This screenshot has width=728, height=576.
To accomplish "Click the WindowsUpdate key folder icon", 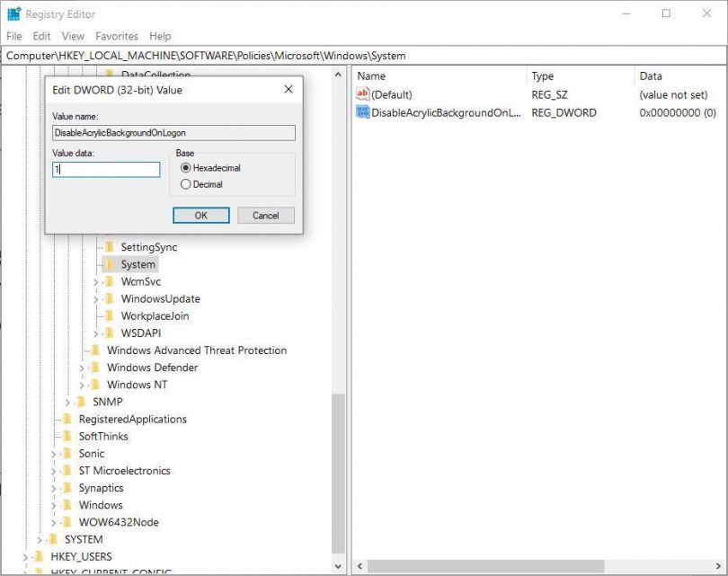I will [110, 298].
